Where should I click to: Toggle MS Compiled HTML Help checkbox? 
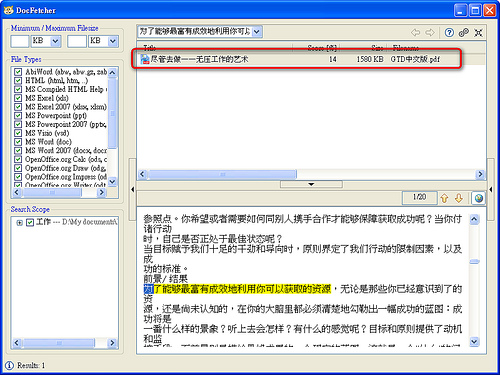(18, 89)
